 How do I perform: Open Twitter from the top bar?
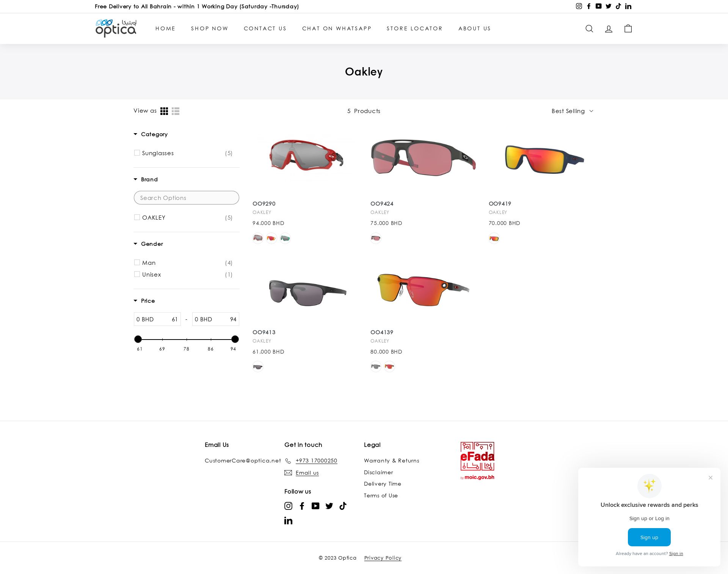(x=609, y=6)
